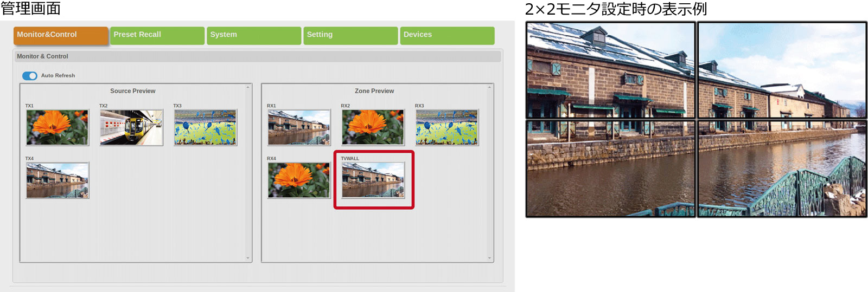Select the TX2 train source thumbnail
Image resolution: width=868 pixels, height=292 pixels.
[131, 127]
